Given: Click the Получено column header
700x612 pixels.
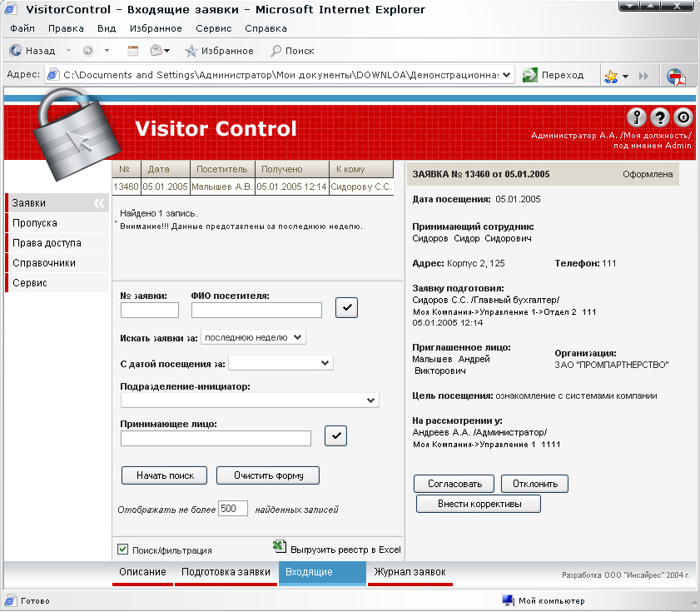Looking at the screenshot, I should click(x=292, y=169).
